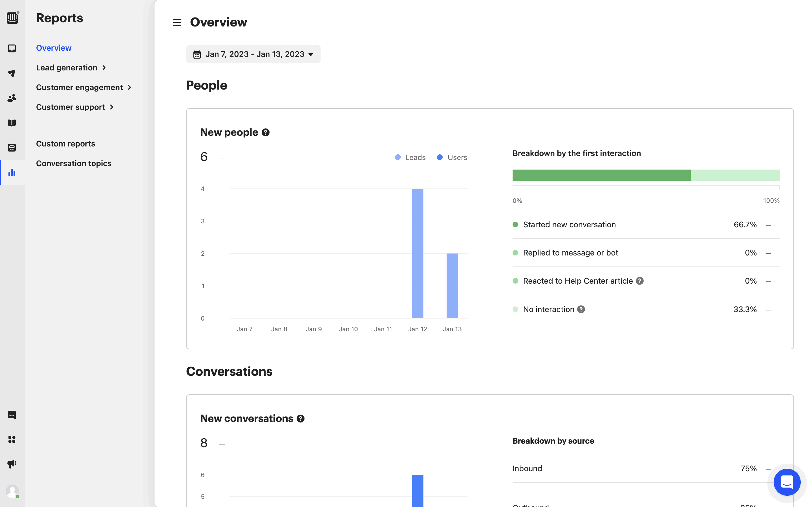Open the Inbox icon in the left sidebar
Screen dimensions: 812x507
point(12,48)
